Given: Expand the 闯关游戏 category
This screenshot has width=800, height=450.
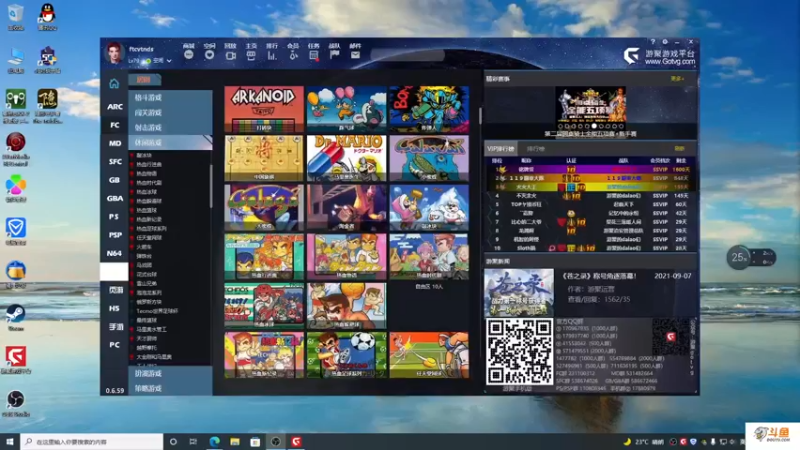Looking at the screenshot, I should (170, 112).
